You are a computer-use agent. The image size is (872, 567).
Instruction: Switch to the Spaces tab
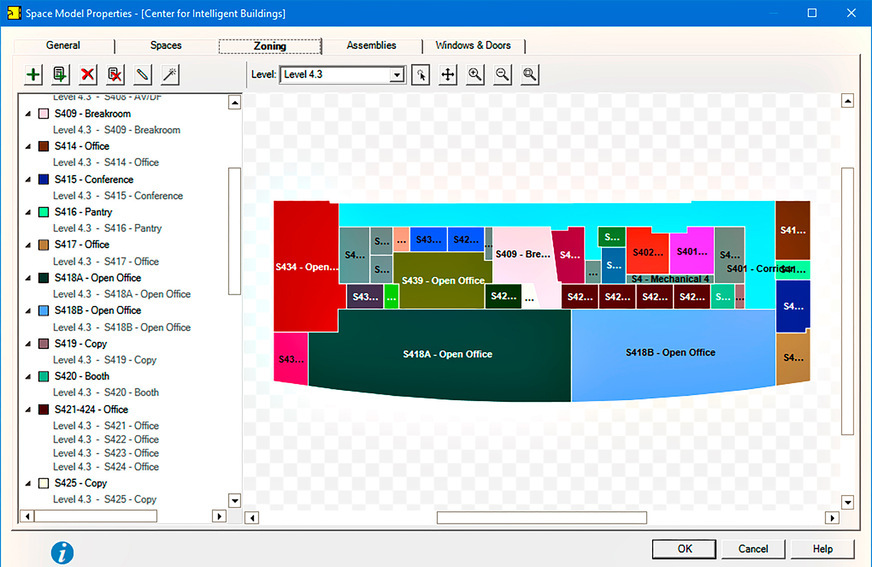tap(166, 46)
